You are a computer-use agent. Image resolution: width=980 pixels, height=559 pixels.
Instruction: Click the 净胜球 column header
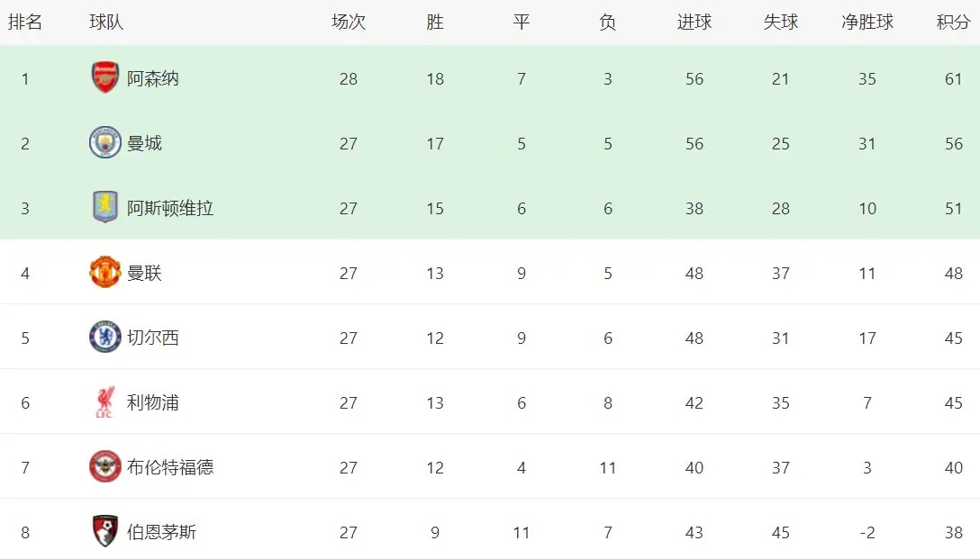(x=867, y=23)
